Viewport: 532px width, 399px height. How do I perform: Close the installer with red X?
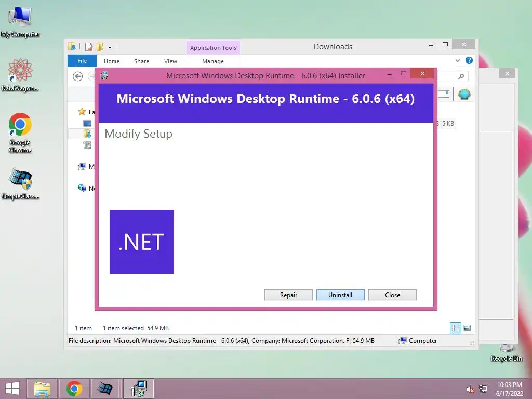pyautogui.click(x=422, y=74)
